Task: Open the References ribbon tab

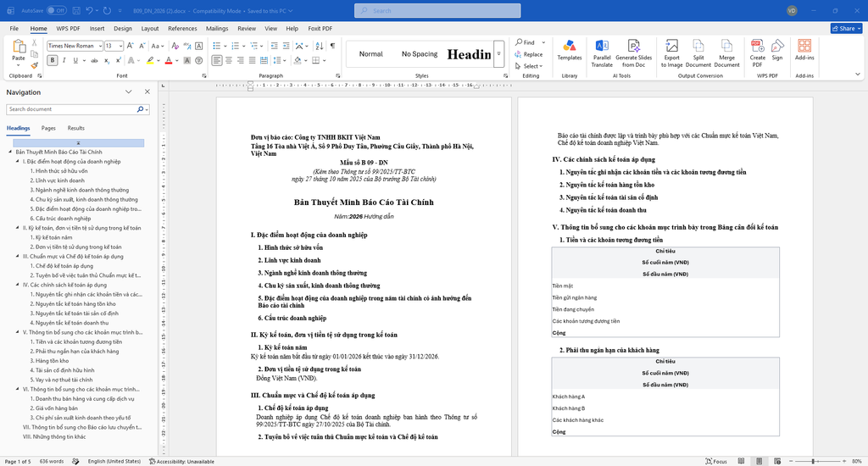Action: (x=182, y=28)
